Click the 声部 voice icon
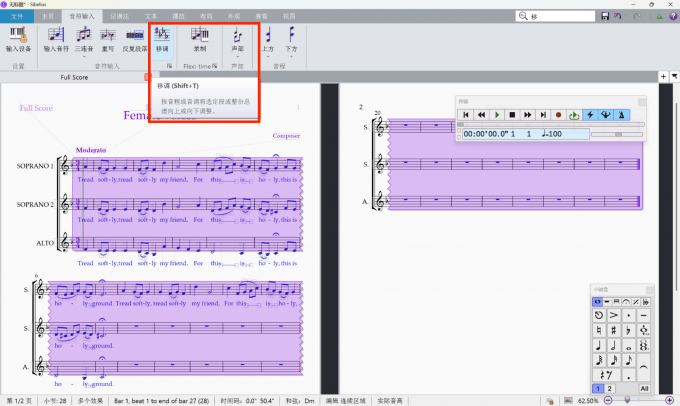680x406 pixels. [x=237, y=37]
